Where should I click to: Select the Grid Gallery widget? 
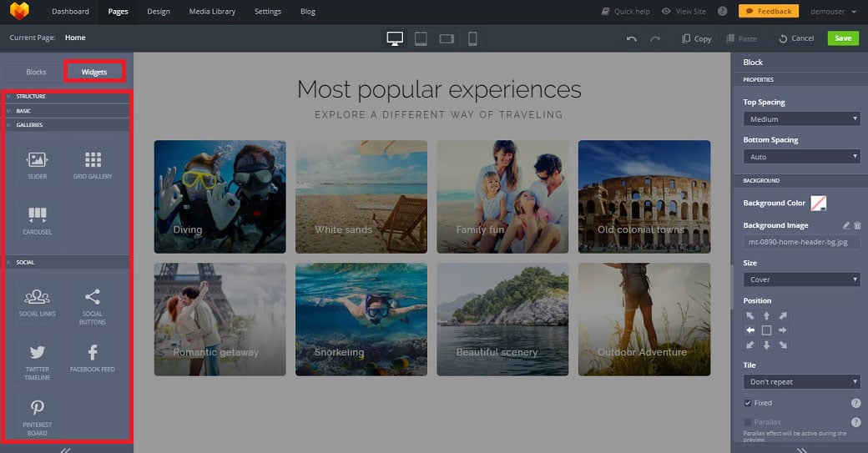tap(93, 164)
